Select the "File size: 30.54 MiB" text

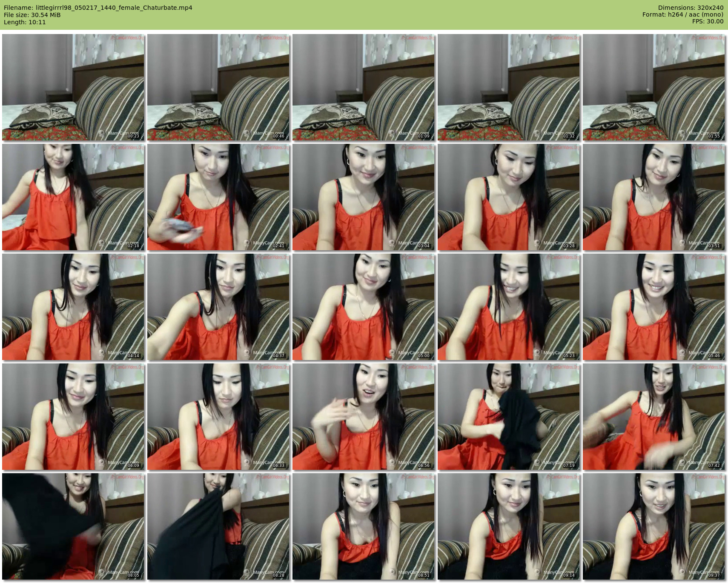point(32,15)
